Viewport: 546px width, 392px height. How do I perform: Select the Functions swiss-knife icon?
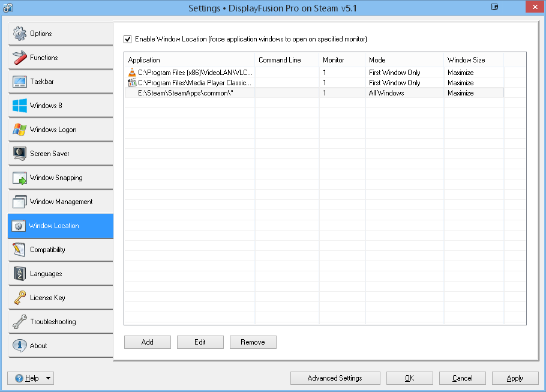[20, 58]
